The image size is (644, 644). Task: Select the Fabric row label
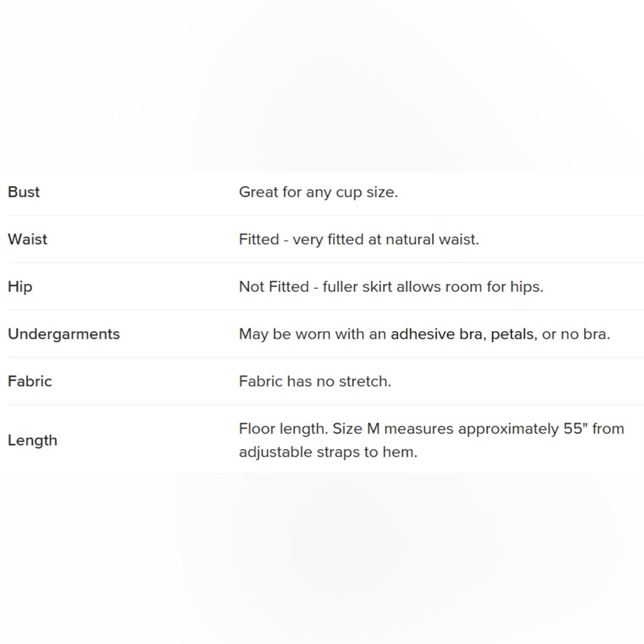coord(30,381)
